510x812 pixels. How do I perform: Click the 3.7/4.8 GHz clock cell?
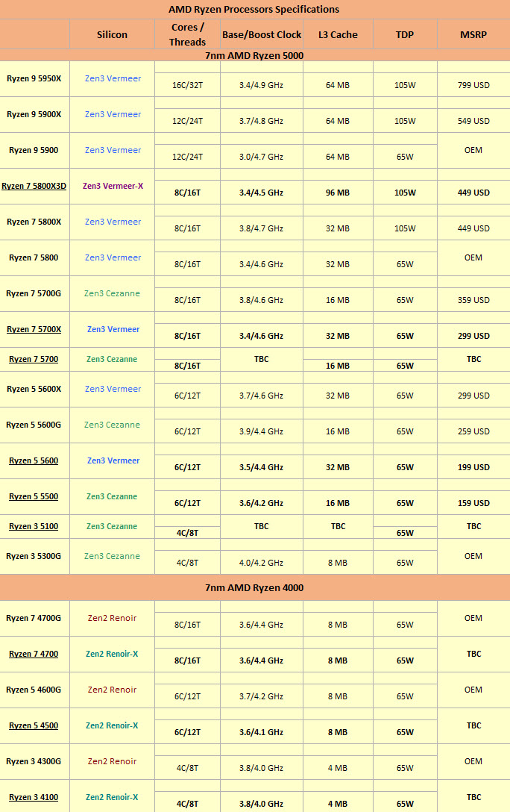point(261,121)
